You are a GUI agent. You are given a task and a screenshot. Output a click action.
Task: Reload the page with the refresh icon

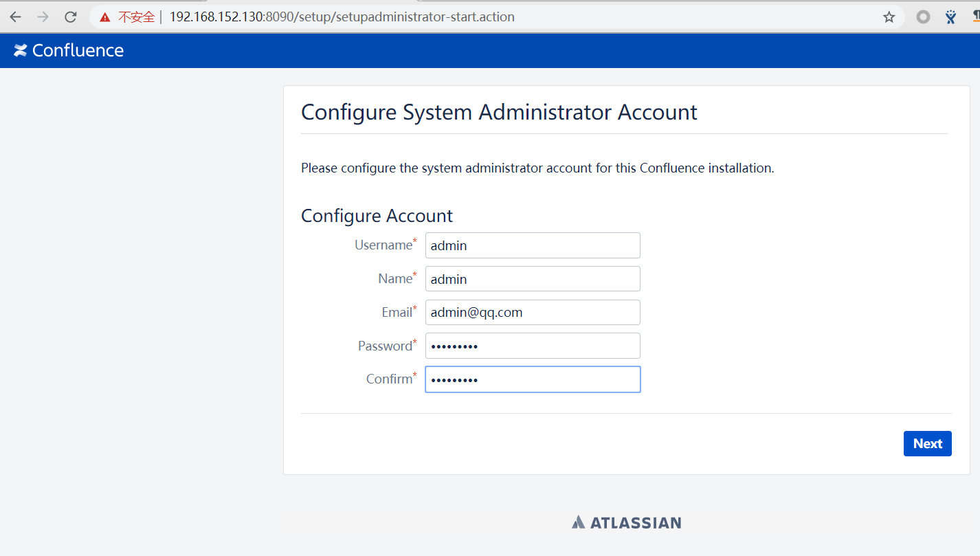pos(70,17)
